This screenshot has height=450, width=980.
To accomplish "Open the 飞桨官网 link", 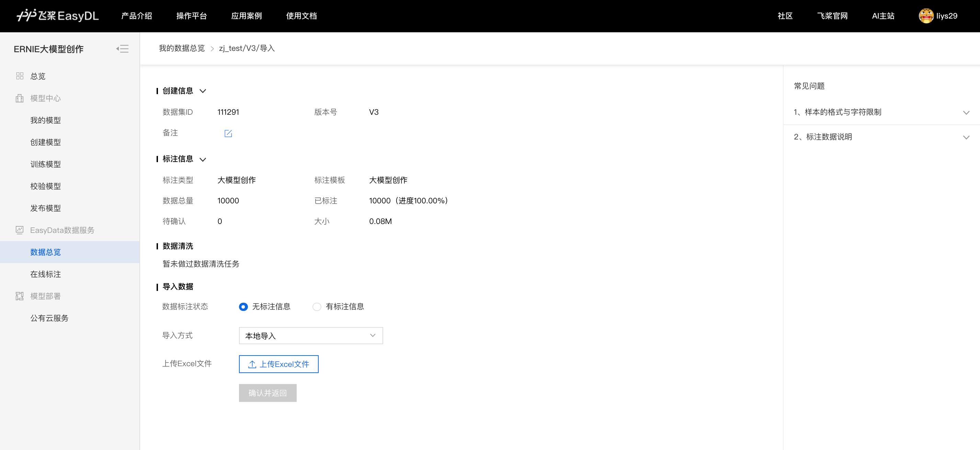I will click(832, 16).
